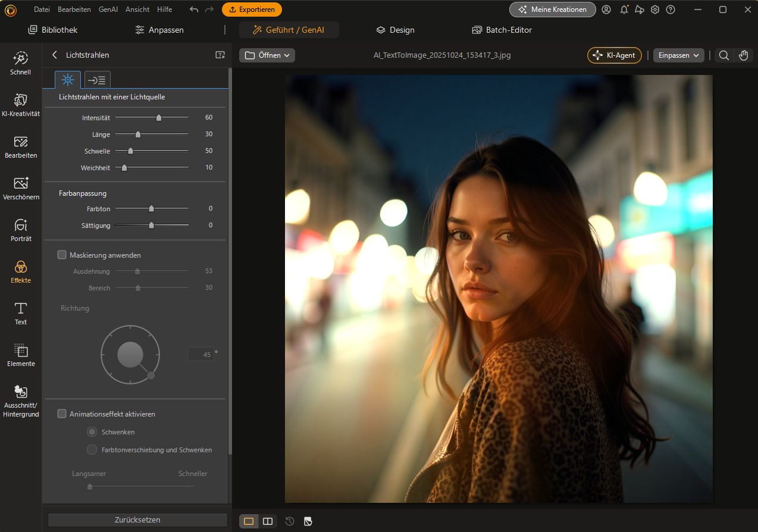Viewport: 758px width, 532px height.
Task: Click the zoom magnifier icon
Action: pos(723,55)
